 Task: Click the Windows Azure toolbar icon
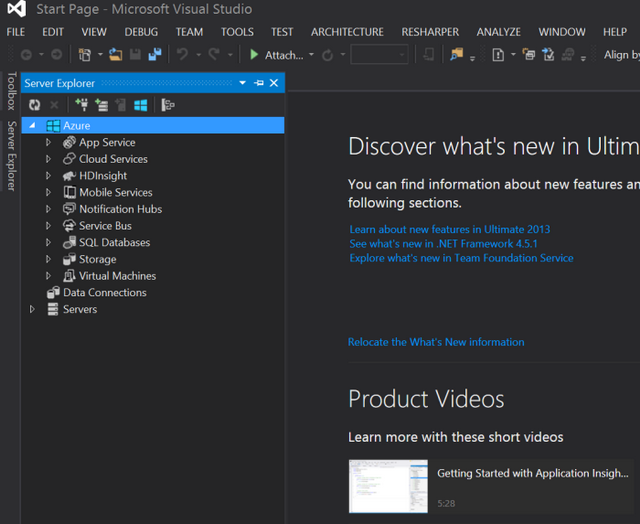click(140, 105)
